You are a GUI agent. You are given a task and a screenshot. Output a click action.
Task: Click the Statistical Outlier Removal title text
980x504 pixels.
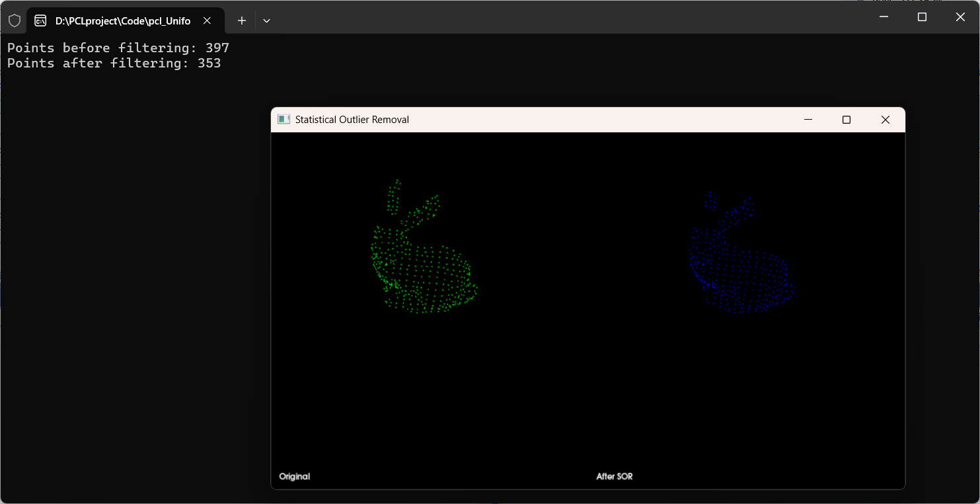click(352, 120)
